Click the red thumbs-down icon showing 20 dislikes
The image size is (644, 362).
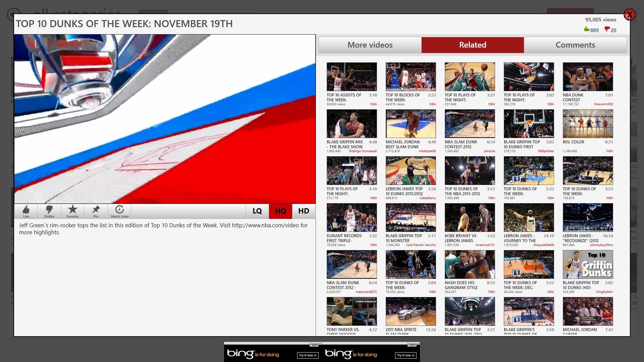coord(606,30)
